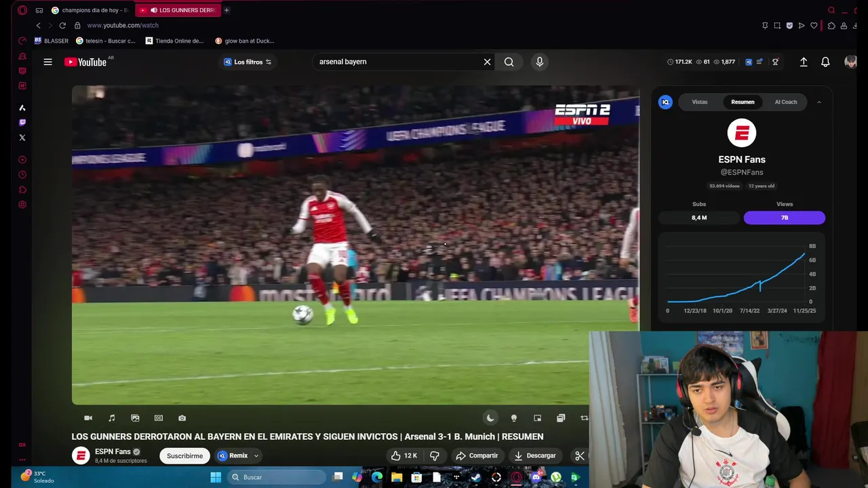Viewport: 868px width, 488px height.
Task: Click the captions CC icon below player
Action: click(159, 418)
